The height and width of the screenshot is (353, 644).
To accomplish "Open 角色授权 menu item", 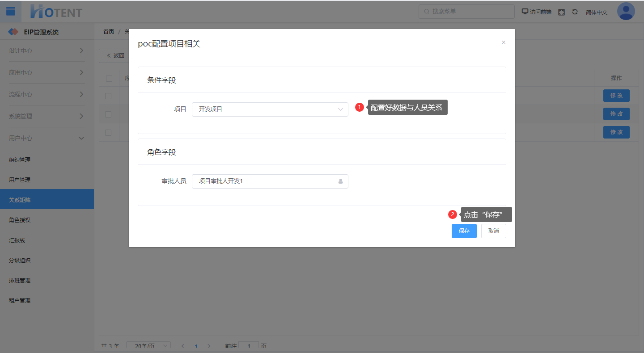I will [x=47, y=220].
